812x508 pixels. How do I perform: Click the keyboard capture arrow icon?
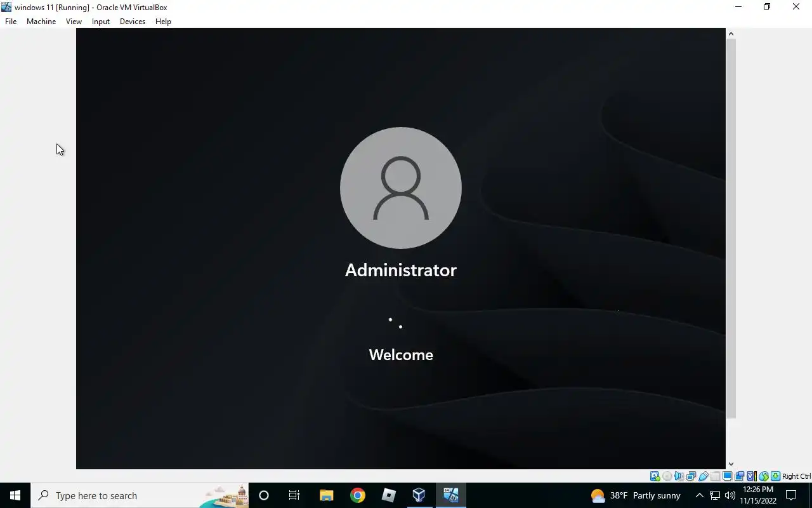775,476
